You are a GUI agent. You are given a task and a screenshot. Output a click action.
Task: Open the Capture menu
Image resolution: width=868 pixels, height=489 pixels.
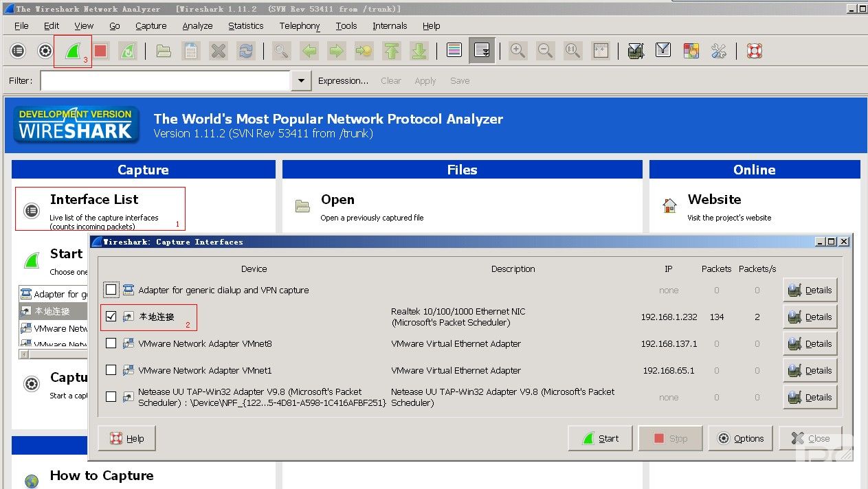tap(151, 26)
